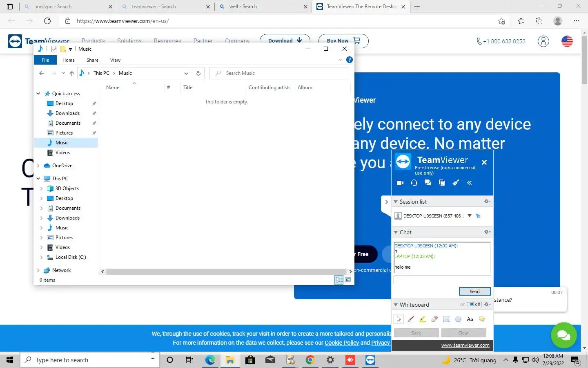Select Pictures under Quick access
This screenshot has width=588, height=368.
coord(64,133)
